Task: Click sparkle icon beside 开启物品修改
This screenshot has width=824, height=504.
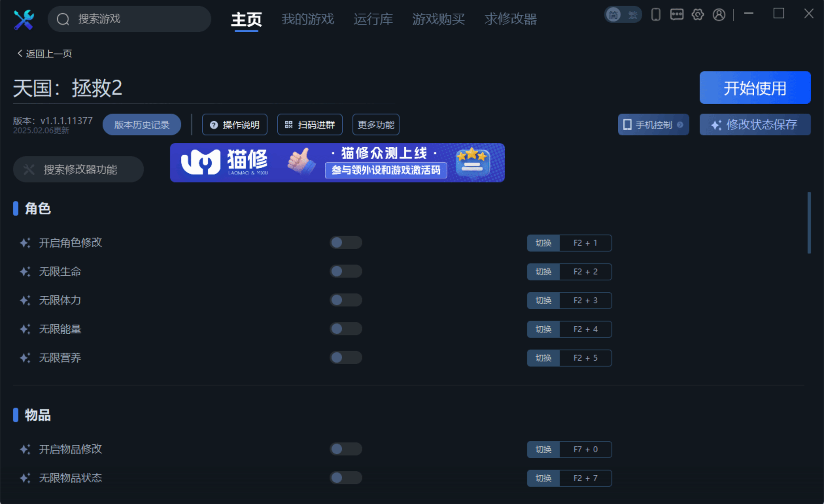Action: coord(25,449)
